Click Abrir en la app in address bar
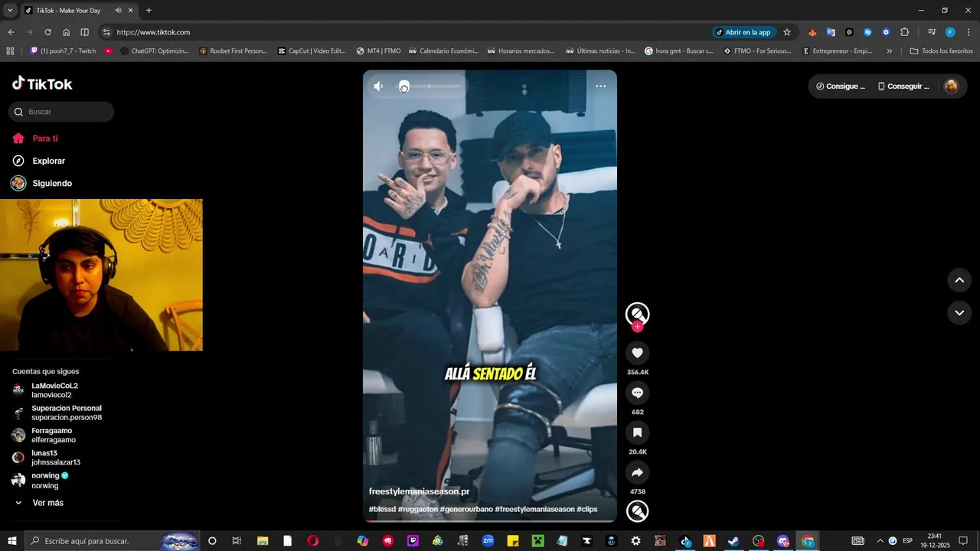The width and height of the screenshot is (980, 551). 743,32
